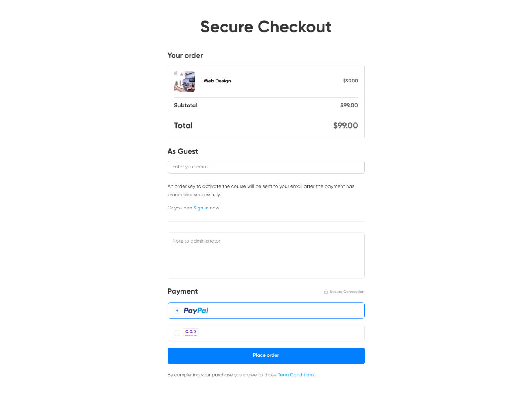Click the As Guest section heading
The width and height of the screenshot is (532, 397).
coord(183,151)
